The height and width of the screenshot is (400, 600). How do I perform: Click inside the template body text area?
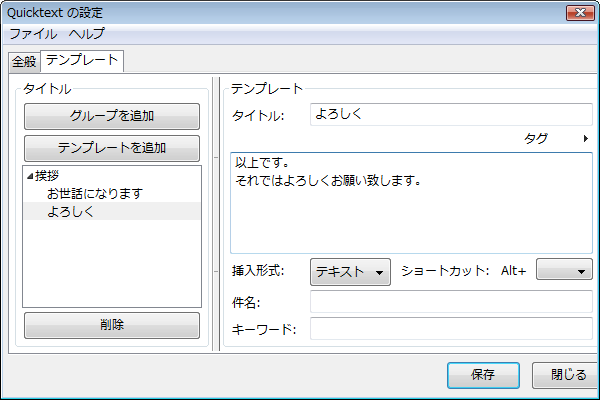[411, 203]
